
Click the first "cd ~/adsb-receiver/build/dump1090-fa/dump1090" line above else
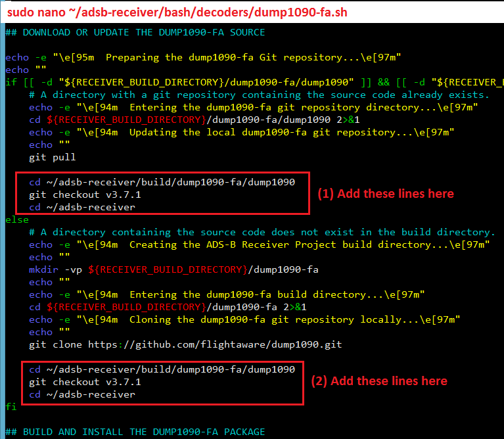pos(162,182)
